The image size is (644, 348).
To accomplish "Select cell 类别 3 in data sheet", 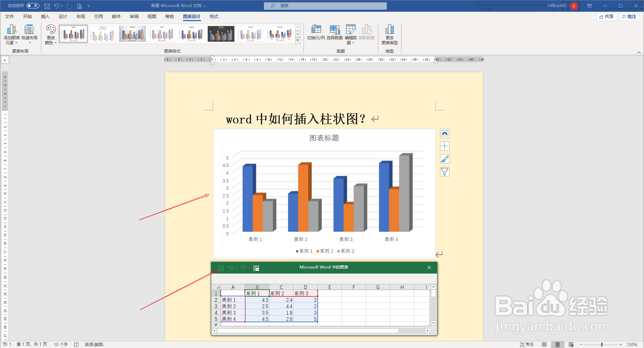I will 233,312.
